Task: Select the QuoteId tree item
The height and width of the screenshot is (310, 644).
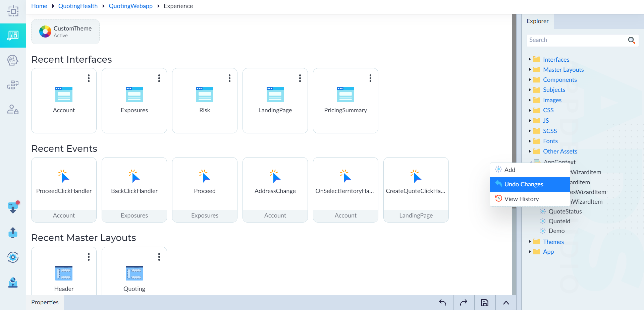Action: 559,221
